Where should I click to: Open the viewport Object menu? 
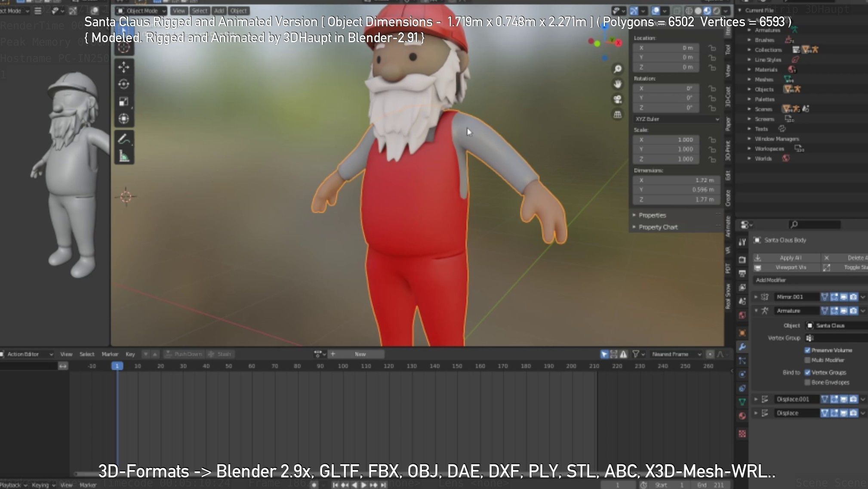point(238,11)
